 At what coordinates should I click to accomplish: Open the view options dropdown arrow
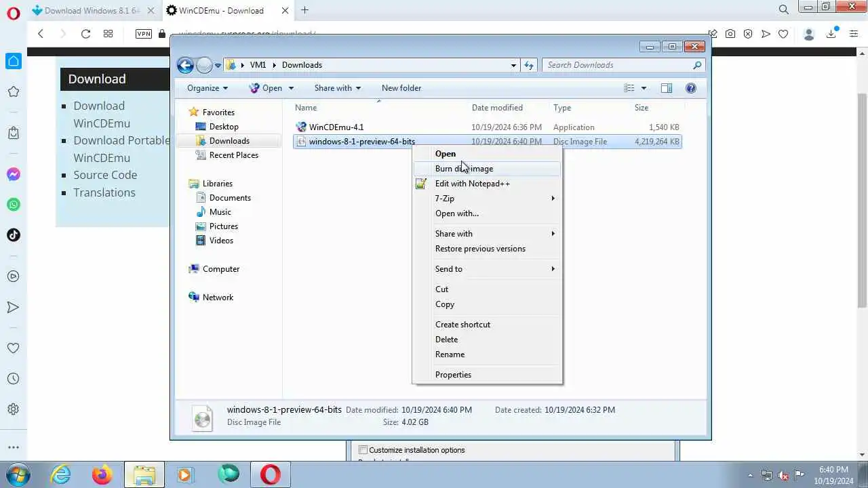pos(644,88)
